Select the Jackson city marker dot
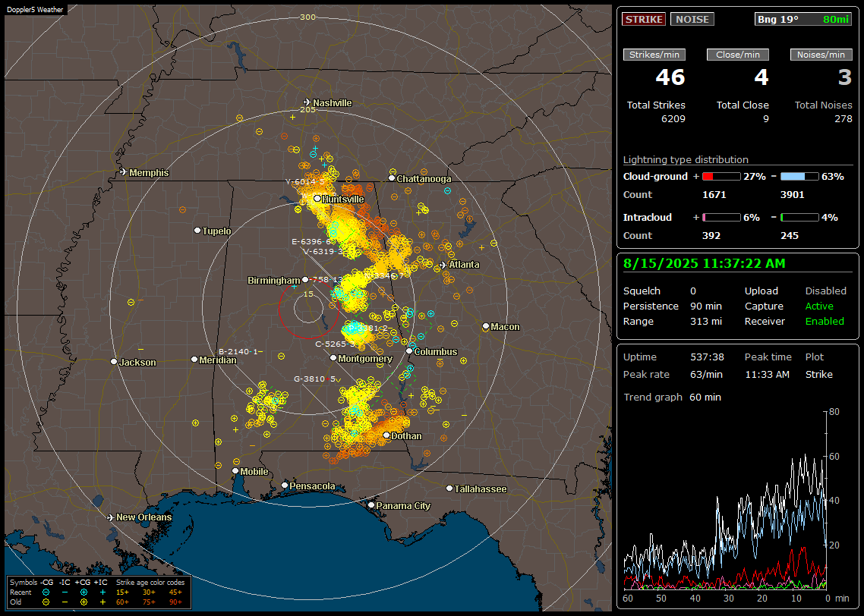 114,362
